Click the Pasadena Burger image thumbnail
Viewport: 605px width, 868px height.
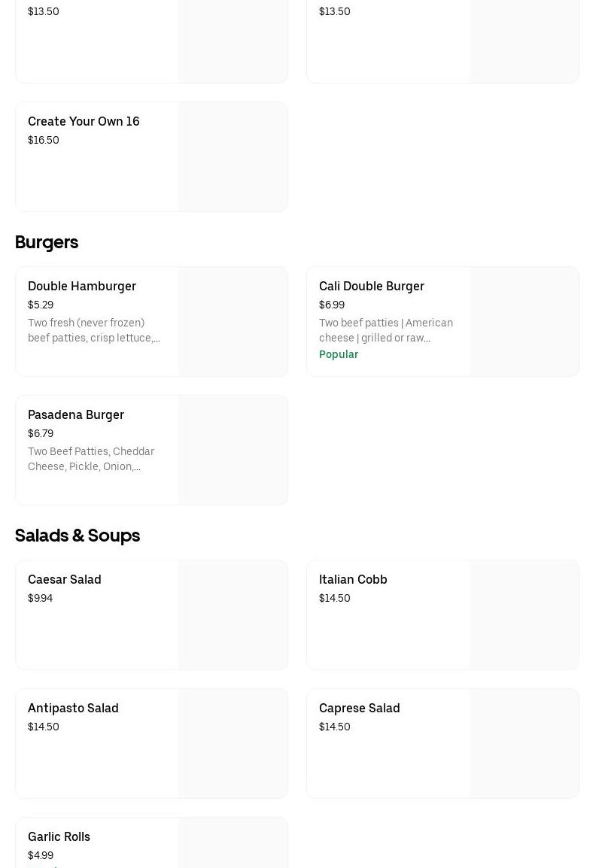click(x=233, y=451)
